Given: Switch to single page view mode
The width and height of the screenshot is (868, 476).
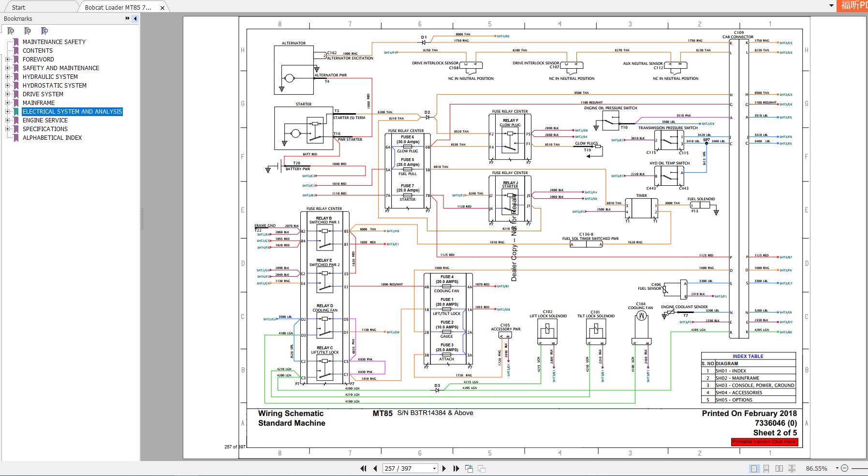Looking at the screenshot, I should pos(754,468).
